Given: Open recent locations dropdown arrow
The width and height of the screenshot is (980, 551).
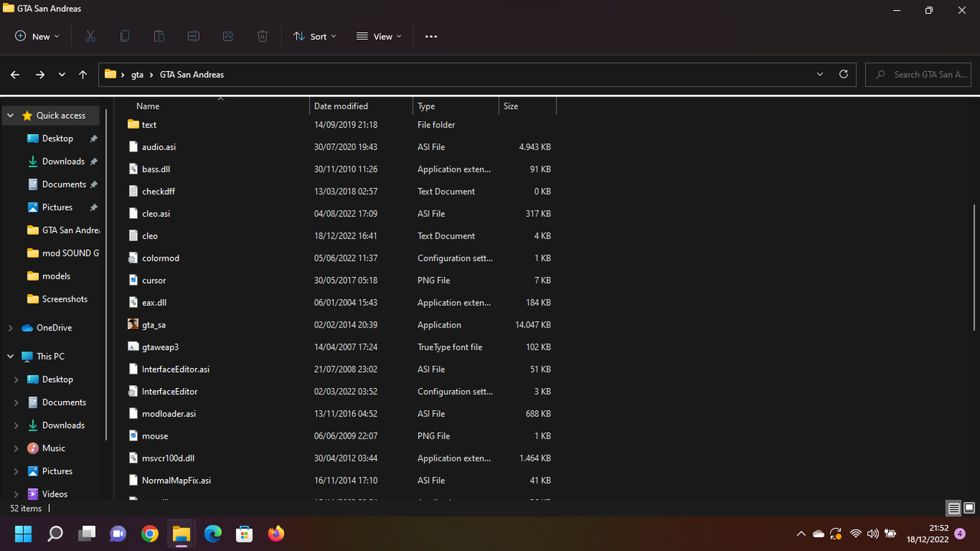Looking at the screenshot, I should 62,74.
